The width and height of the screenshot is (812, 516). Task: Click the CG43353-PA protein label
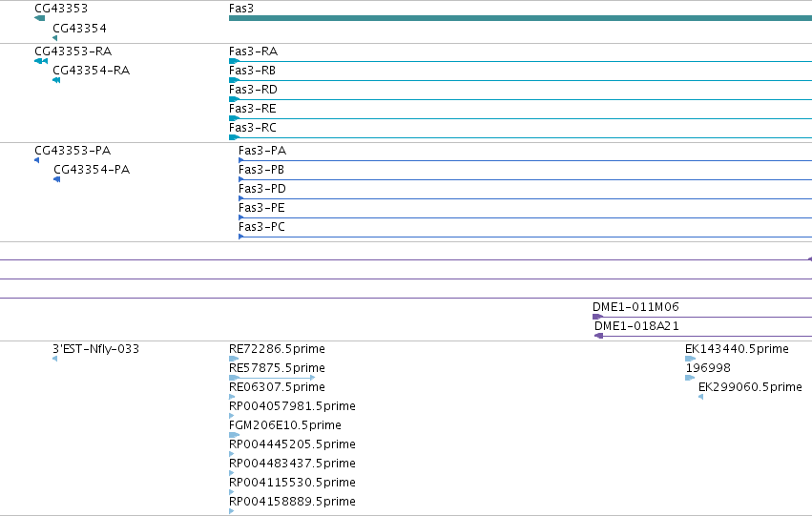pyautogui.click(x=73, y=151)
